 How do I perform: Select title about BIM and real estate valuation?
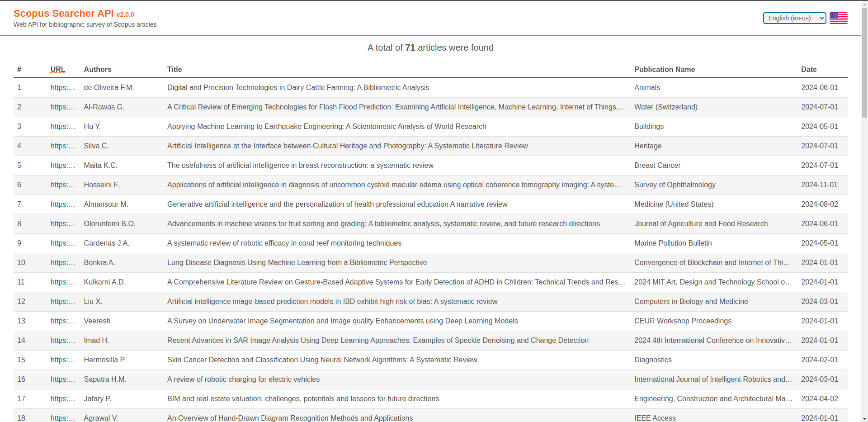coord(303,398)
